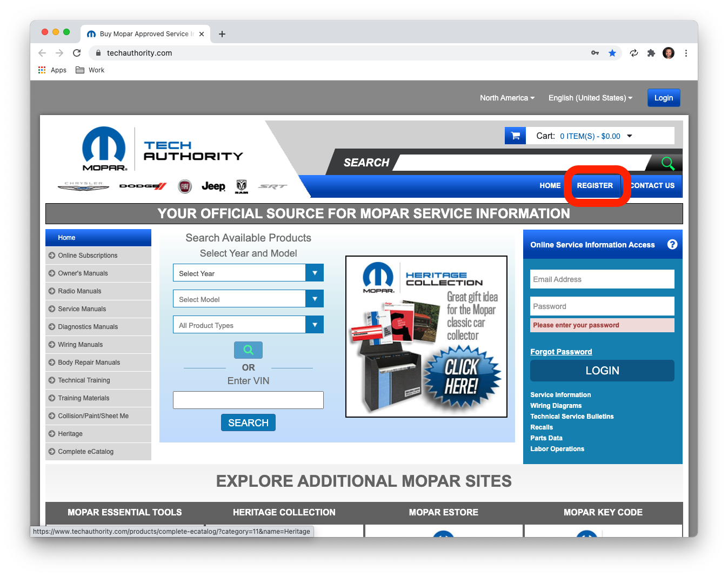The width and height of the screenshot is (728, 577).
Task: Click the blue shopping cart icon
Action: point(515,136)
